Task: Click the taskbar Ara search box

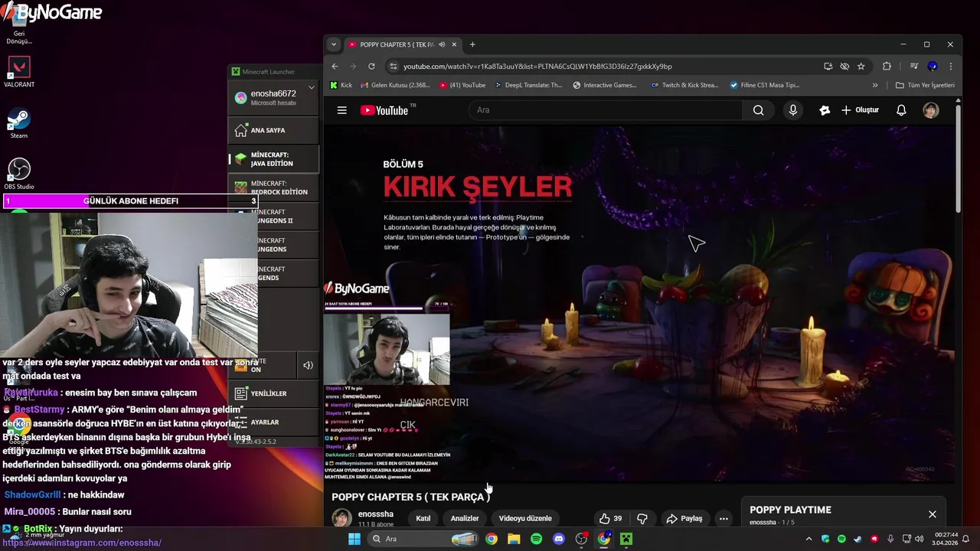Action: [423, 539]
